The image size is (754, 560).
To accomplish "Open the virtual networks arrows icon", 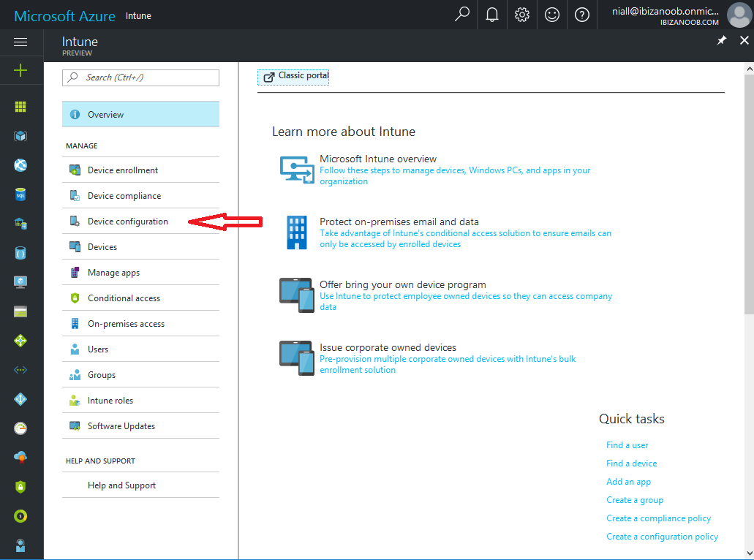I will point(20,370).
